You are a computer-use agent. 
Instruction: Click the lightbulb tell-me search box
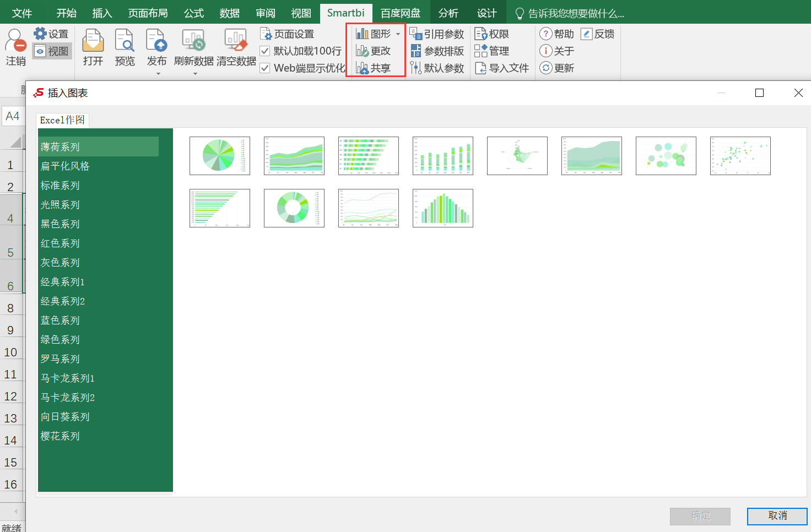pyautogui.click(x=569, y=13)
